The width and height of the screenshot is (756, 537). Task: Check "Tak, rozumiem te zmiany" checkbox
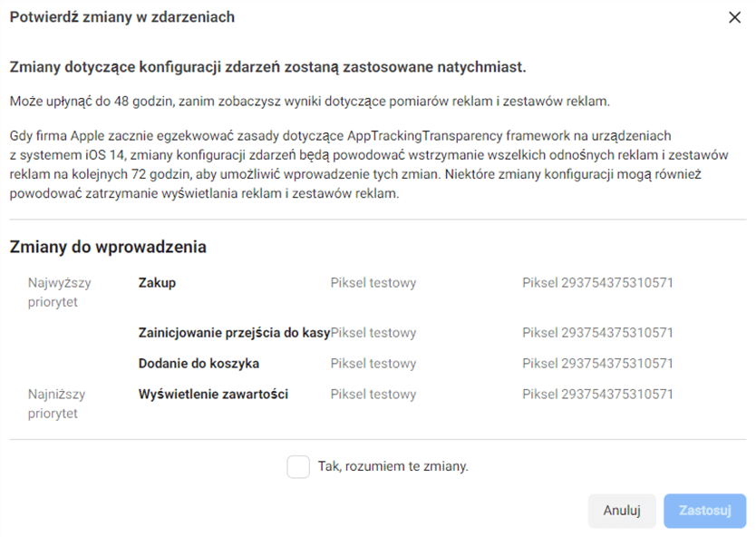pos(297,466)
